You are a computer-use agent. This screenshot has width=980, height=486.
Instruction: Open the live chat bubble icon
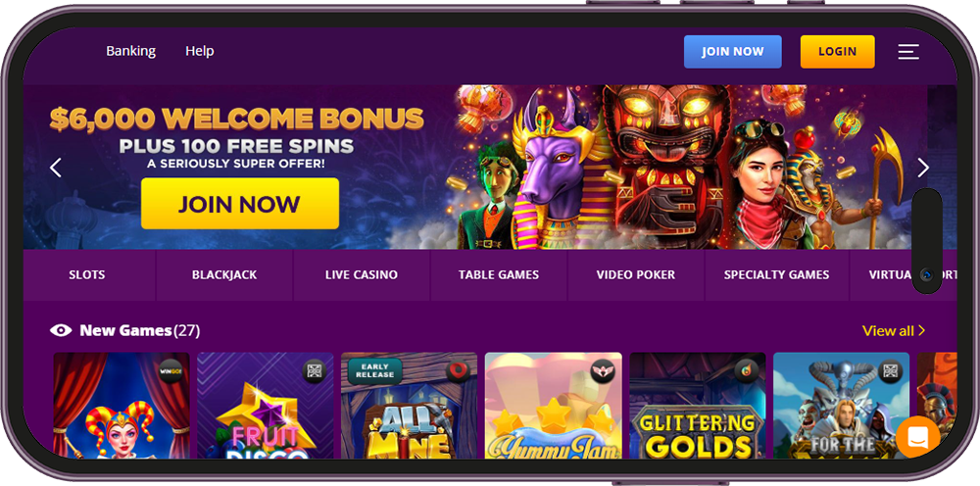[917, 437]
